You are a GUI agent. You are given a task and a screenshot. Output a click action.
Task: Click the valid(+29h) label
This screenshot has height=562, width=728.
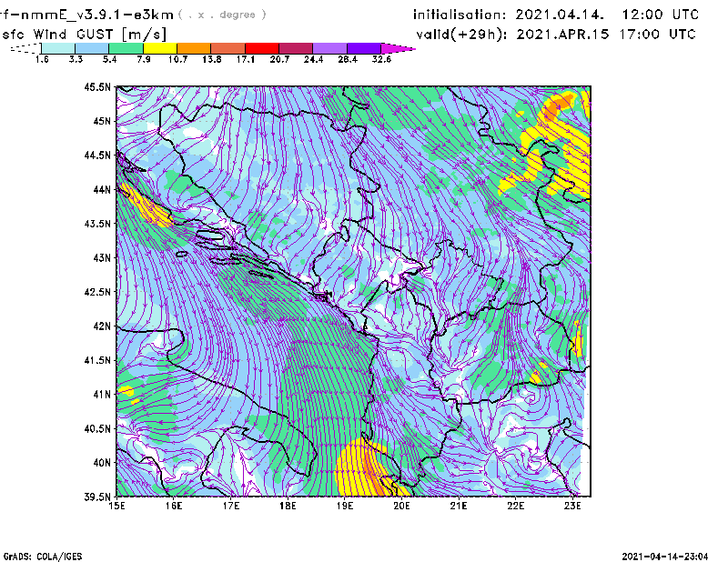pos(462,35)
